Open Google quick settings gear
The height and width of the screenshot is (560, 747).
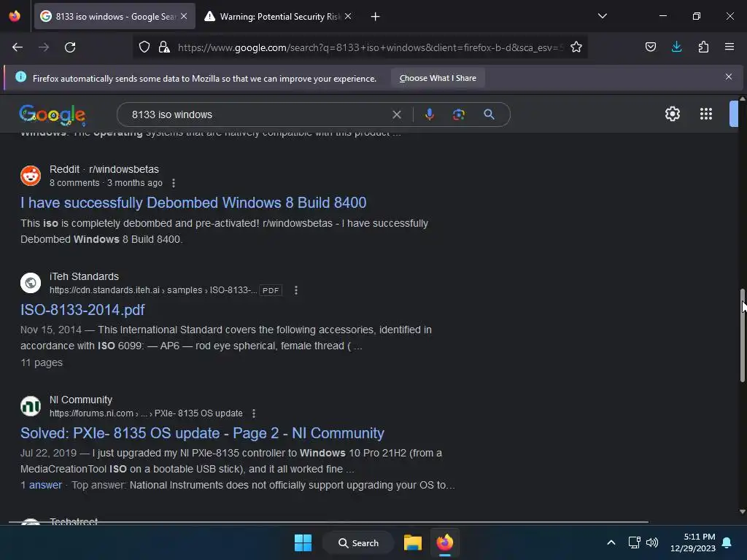coord(672,114)
